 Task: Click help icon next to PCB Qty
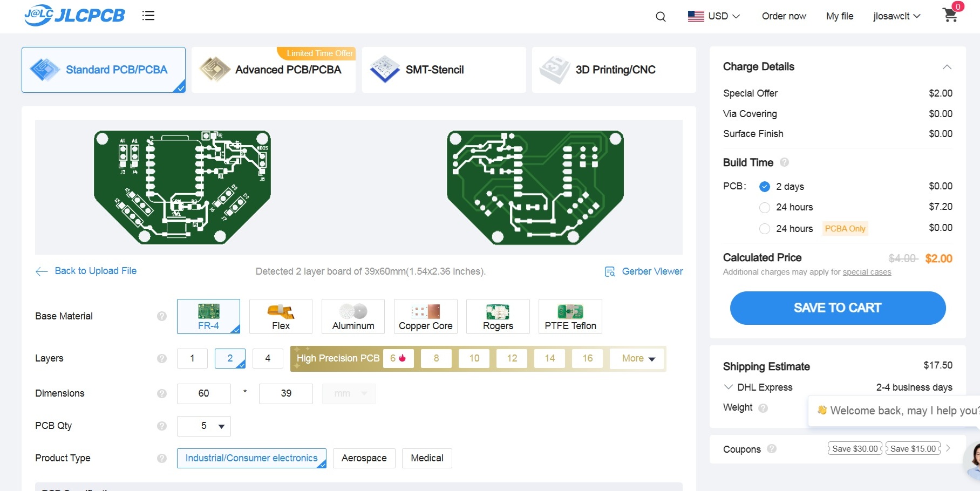[x=162, y=426]
